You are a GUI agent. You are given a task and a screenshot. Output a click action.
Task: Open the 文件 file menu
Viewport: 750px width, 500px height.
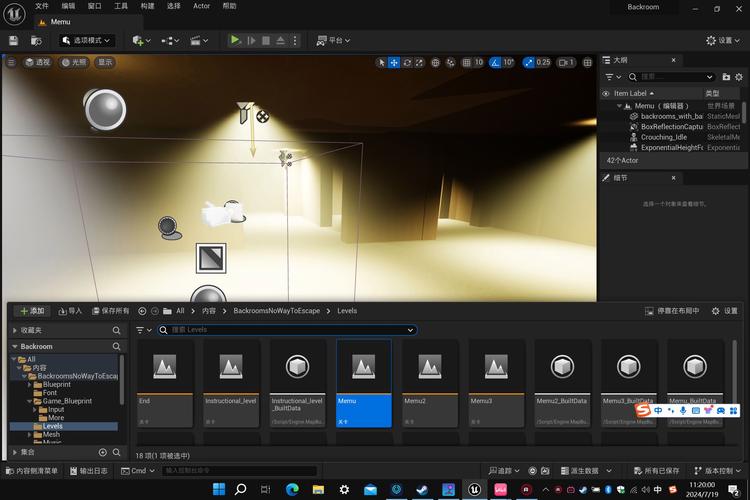point(42,6)
